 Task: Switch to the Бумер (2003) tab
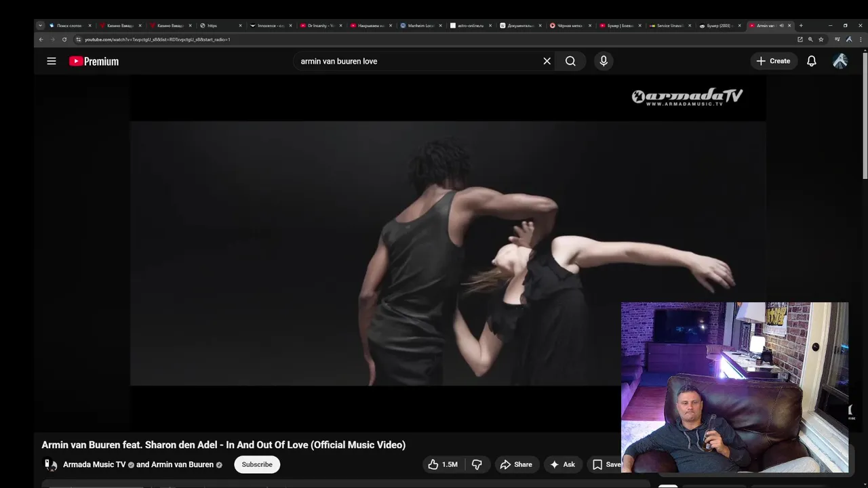coord(719,26)
